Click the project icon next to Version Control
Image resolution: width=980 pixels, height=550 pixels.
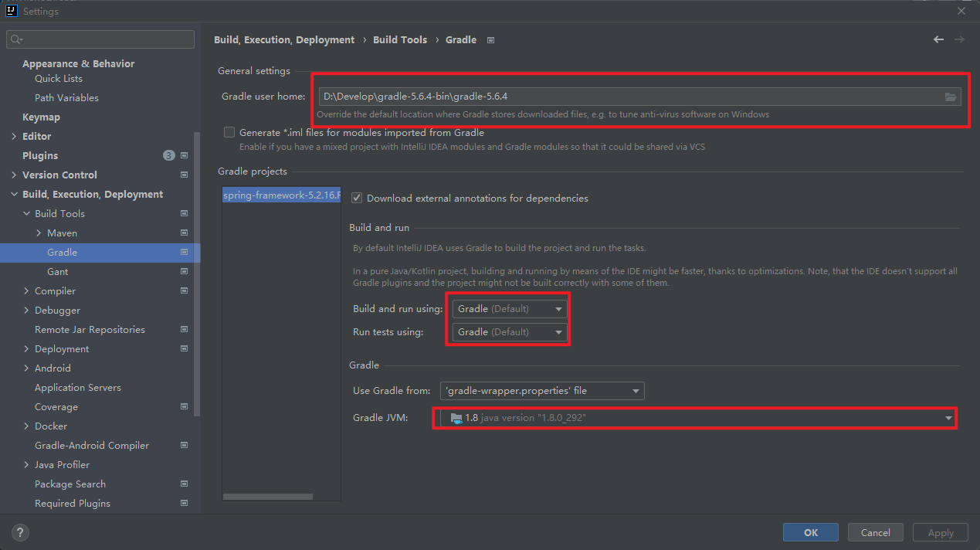[x=184, y=175]
